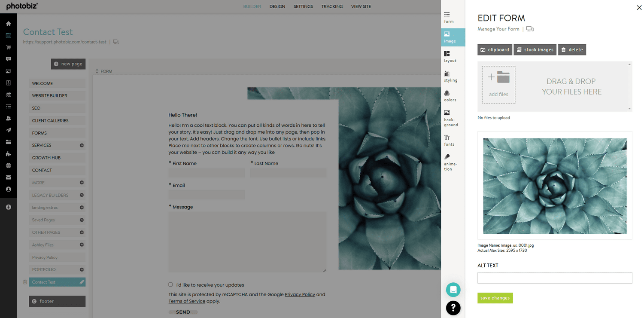Image resolution: width=644 pixels, height=318 pixels.
Task: Open the shopping cart icon in sidebar
Action: click(x=8, y=47)
